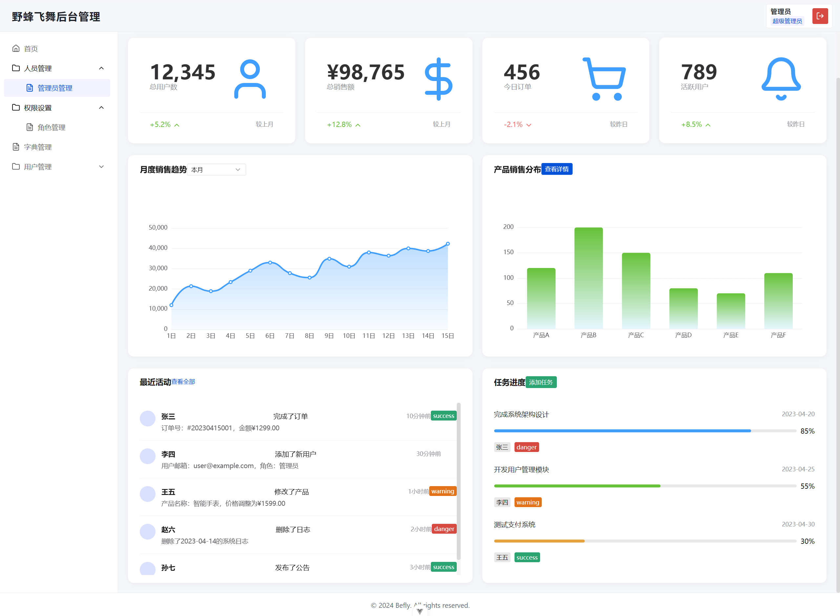Collapse the 人员管理 sidebar group
Viewport: 840px width, 616px height.
[101, 68]
